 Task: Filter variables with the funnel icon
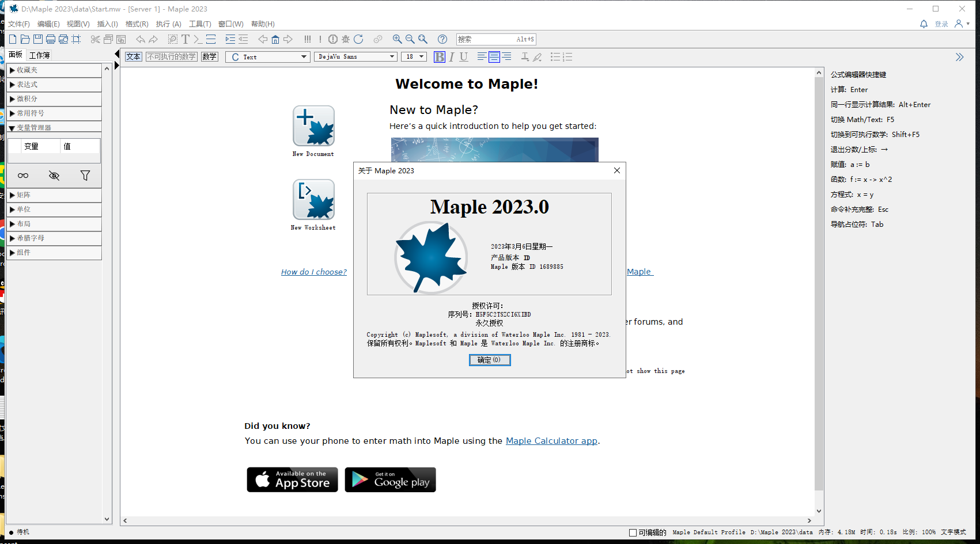tap(85, 175)
